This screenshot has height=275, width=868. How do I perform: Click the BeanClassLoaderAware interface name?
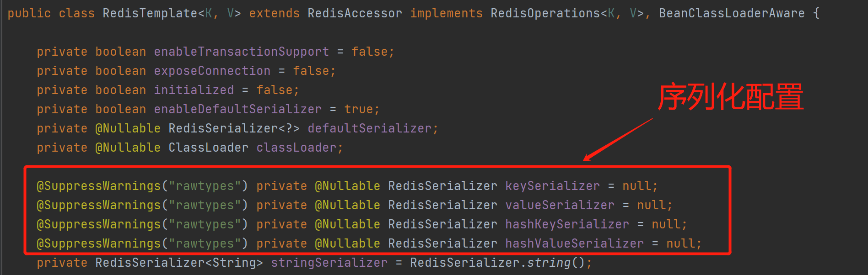pyautogui.click(x=732, y=13)
